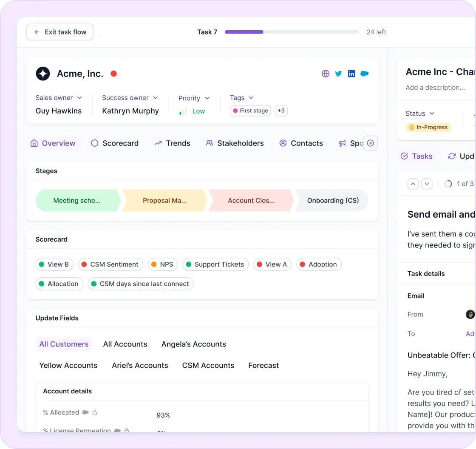Viewport: 476px width, 449px height.
Task: Click the Onboarding (CS) stage
Action: tap(332, 201)
